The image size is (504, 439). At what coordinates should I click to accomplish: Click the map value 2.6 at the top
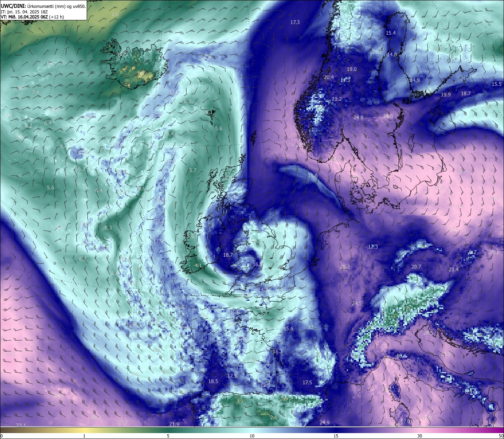(x=115, y=15)
